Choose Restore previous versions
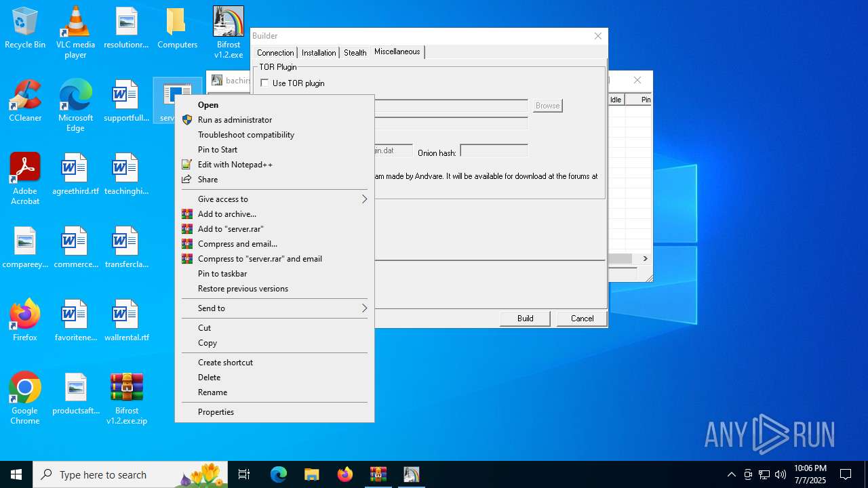The height and width of the screenshot is (488, 868). (x=275, y=288)
